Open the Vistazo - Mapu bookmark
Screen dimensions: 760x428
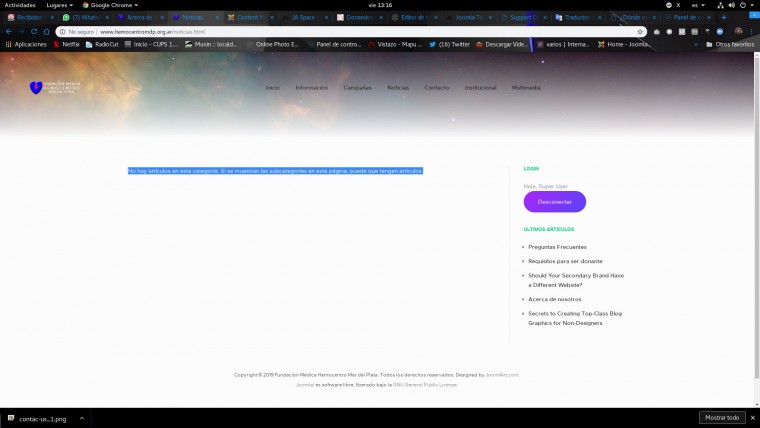click(x=395, y=44)
